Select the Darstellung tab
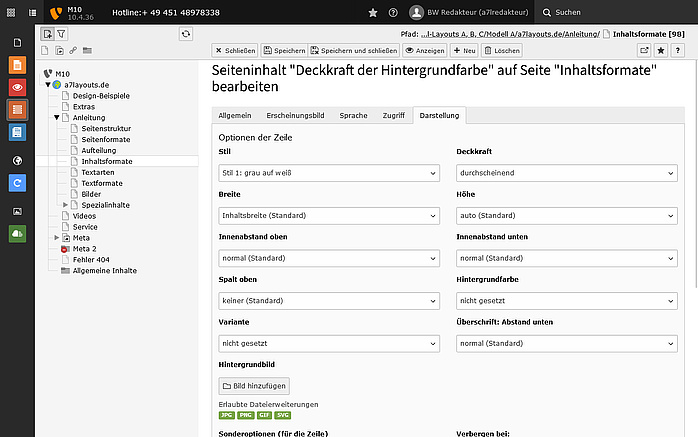The height and width of the screenshot is (437, 698). (x=439, y=115)
